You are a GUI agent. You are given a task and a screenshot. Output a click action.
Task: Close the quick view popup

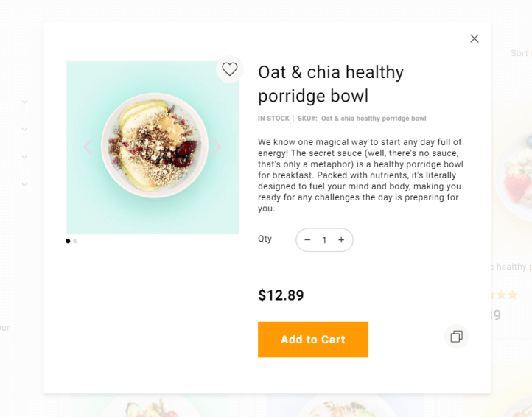point(475,38)
